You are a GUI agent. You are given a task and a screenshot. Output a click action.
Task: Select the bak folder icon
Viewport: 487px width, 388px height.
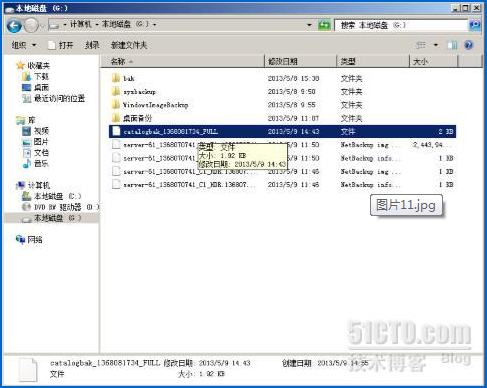click(116, 78)
